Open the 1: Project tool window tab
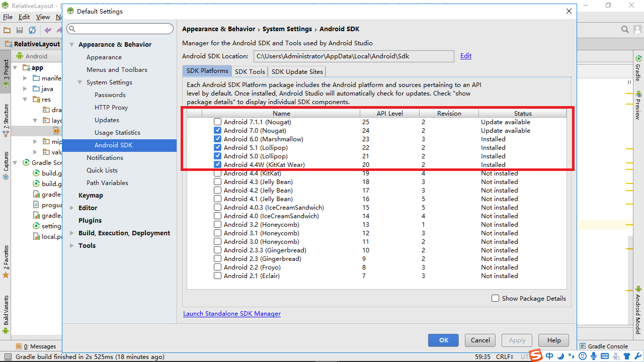This screenshot has width=644, height=362. click(x=6, y=73)
